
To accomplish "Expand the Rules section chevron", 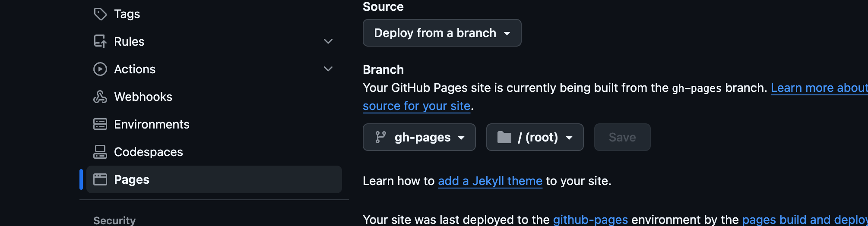I will click(328, 41).
